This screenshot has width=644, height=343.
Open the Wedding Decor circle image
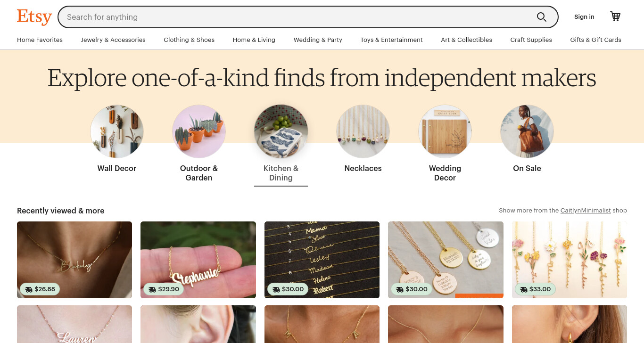(x=445, y=131)
